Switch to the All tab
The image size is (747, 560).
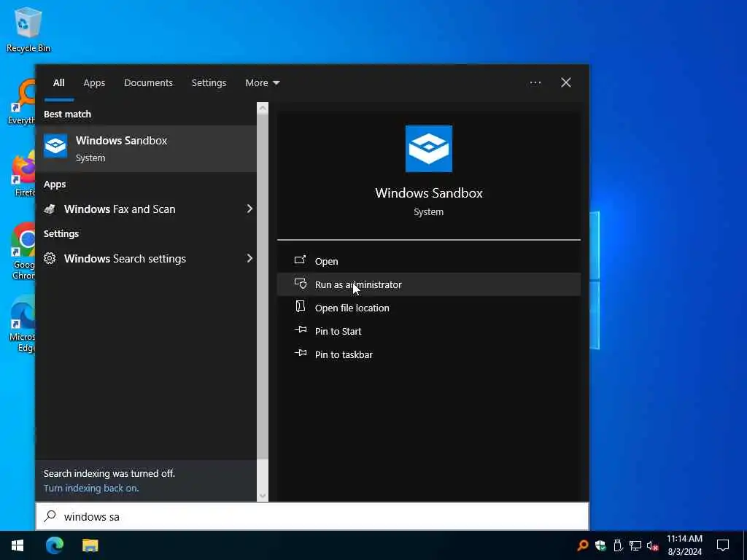[x=58, y=83]
